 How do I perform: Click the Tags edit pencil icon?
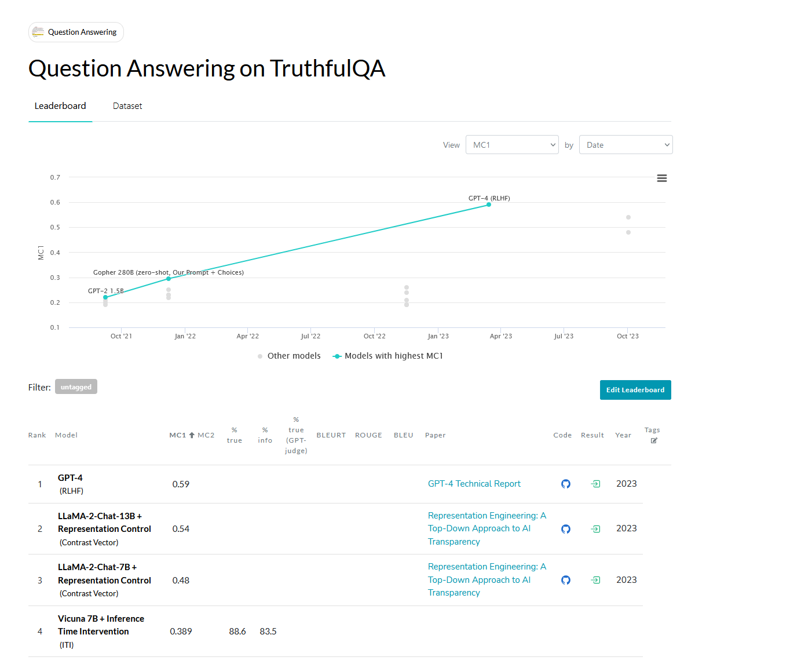click(x=654, y=441)
